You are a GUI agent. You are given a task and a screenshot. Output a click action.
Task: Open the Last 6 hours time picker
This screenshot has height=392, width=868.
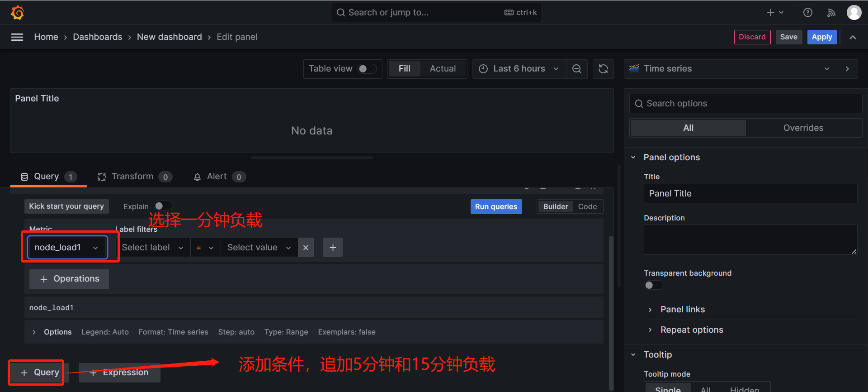point(519,69)
